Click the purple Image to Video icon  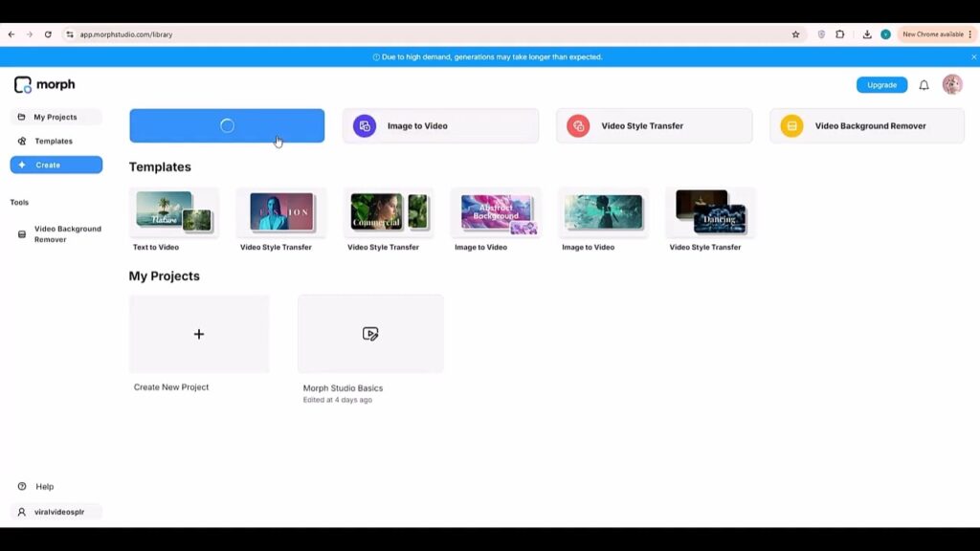pyautogui.click(x=365, y=125)
